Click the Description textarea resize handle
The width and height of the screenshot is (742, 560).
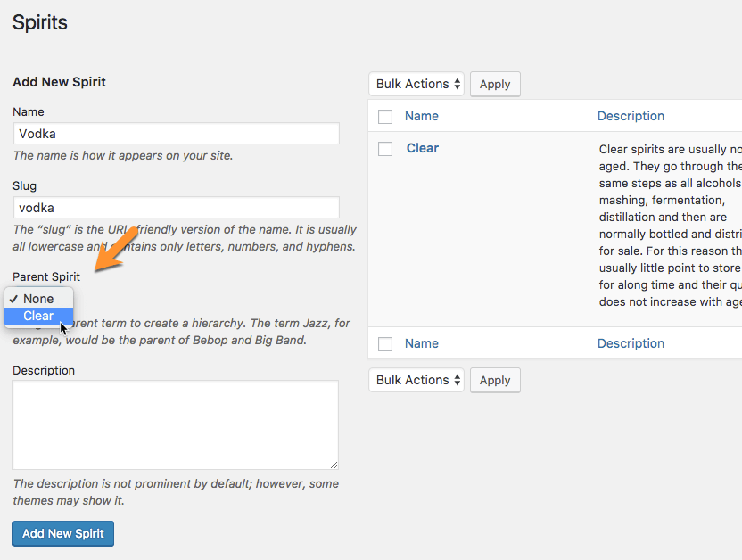(334, 465)
